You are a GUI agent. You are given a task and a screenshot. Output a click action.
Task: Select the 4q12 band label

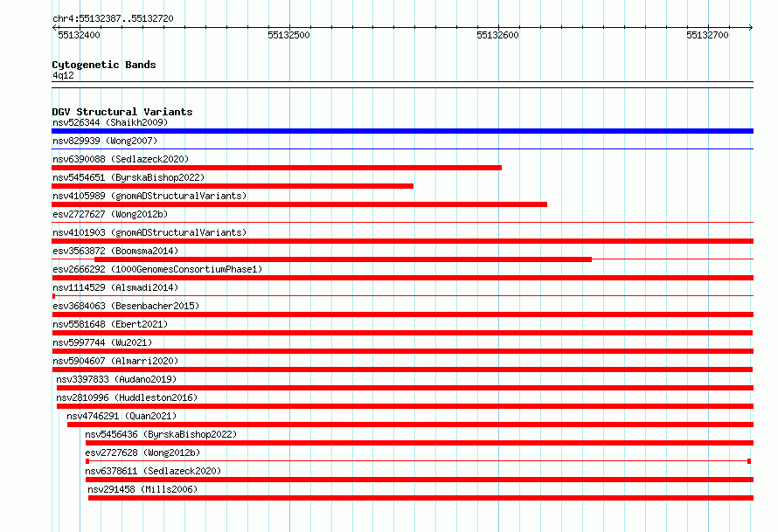point(63,75)
